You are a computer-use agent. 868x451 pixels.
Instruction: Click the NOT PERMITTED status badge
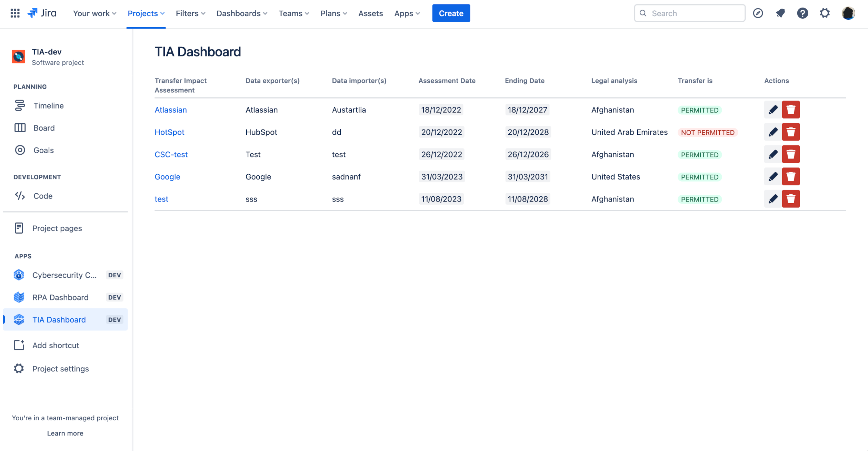(x=708, y=132)
